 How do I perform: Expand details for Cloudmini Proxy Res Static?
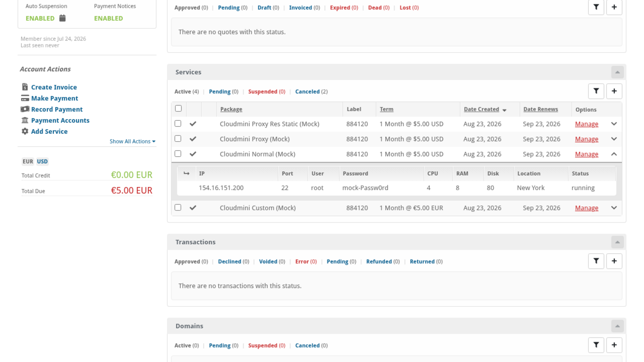614,124
